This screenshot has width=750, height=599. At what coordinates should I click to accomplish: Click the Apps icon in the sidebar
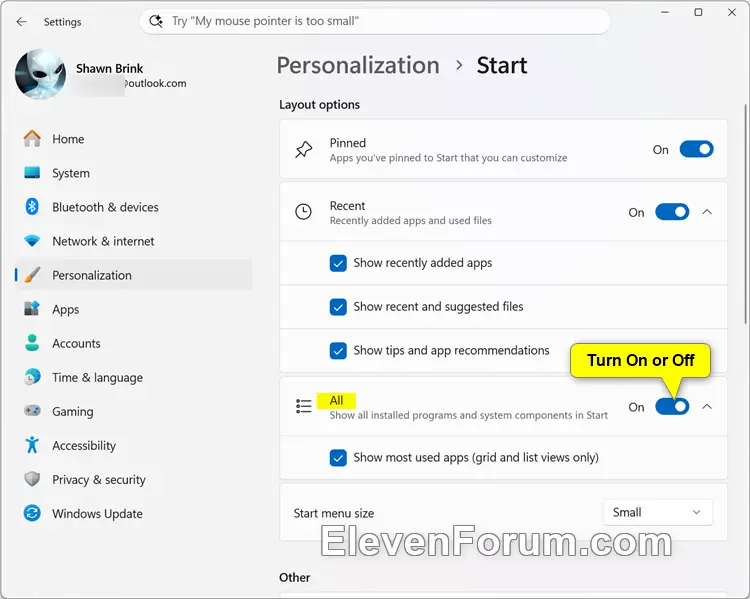32,309
